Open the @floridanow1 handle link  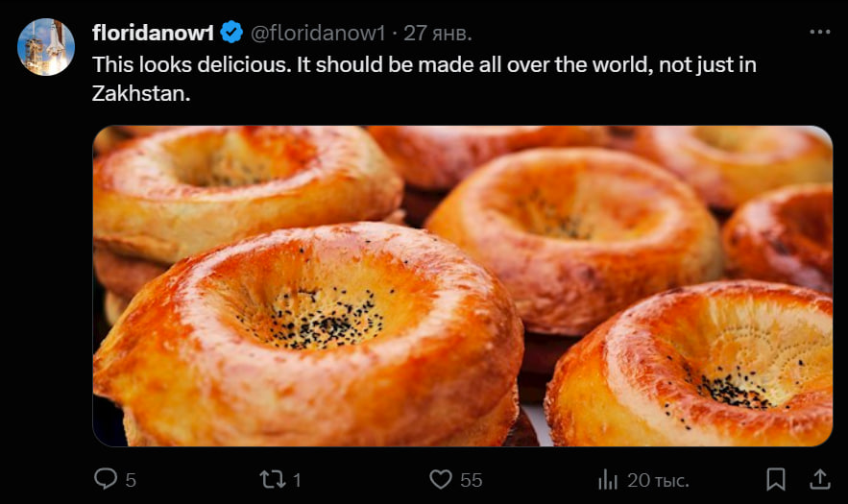317,33
